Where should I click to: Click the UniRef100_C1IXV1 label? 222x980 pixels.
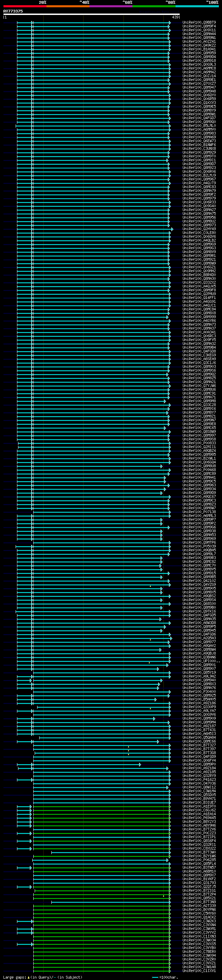coord(199,971)
